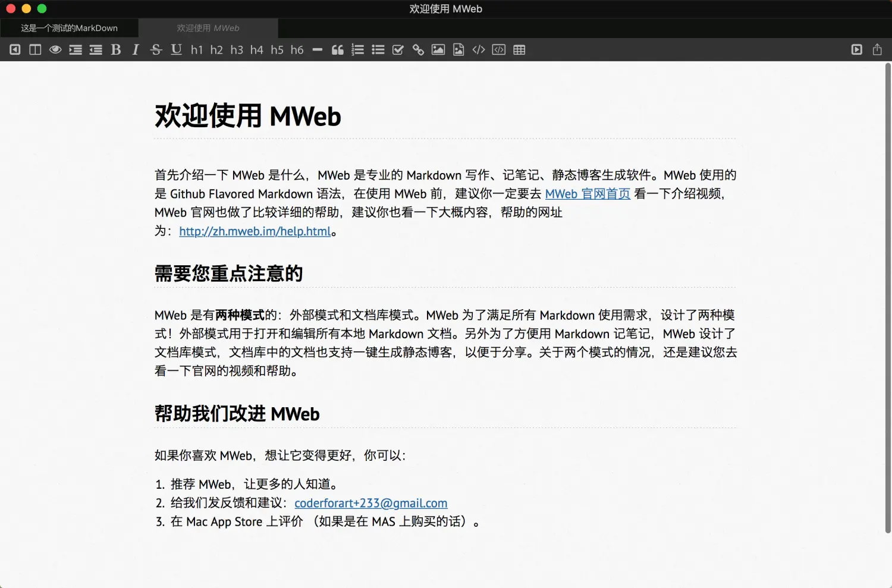Screen dimensions: 892x588
Task: Click the window title 欢迎使用 MWeb
Action: pos(446,9)
